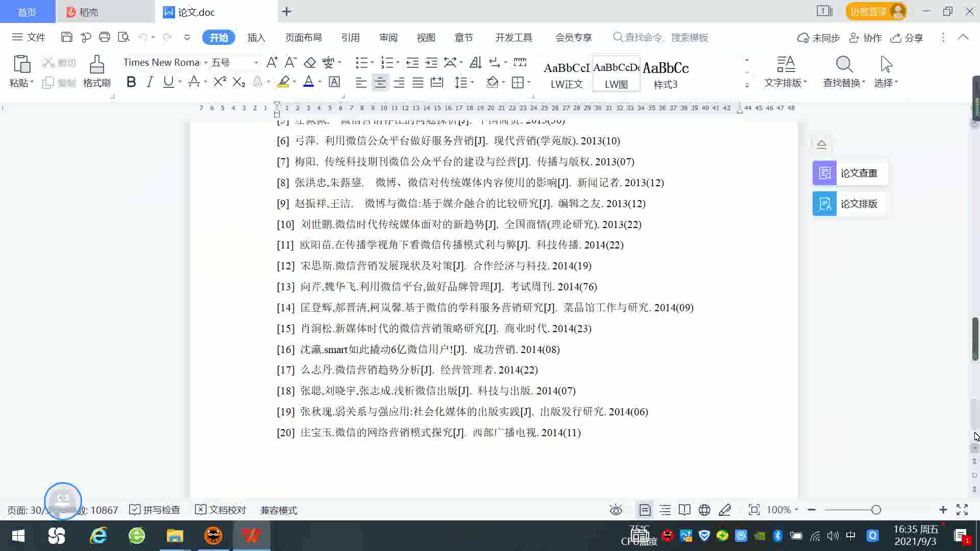Image resolution: width=980 pixels, height=551 pixels.
Task: Open the font name dropdown
Action: [206, 62]
